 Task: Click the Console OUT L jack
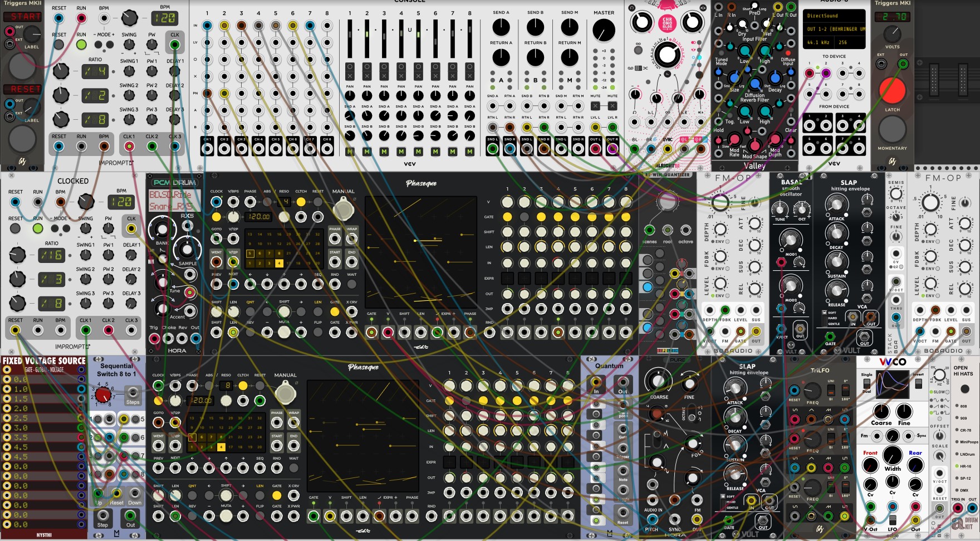595,149
